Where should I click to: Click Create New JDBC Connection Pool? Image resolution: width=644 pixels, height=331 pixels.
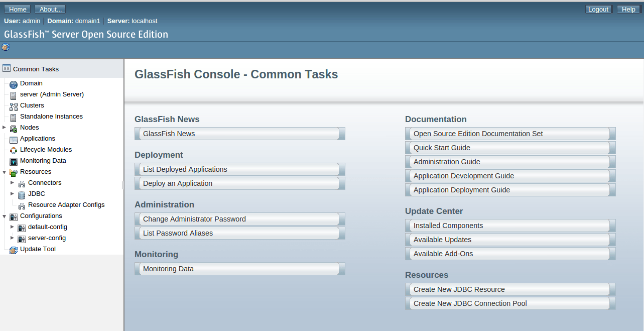pyautogui.click(x=510, y=303)
